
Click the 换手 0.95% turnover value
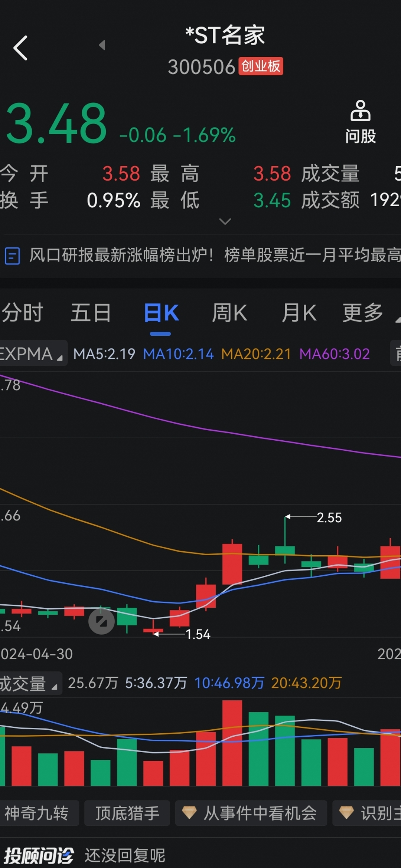[114, 200]
